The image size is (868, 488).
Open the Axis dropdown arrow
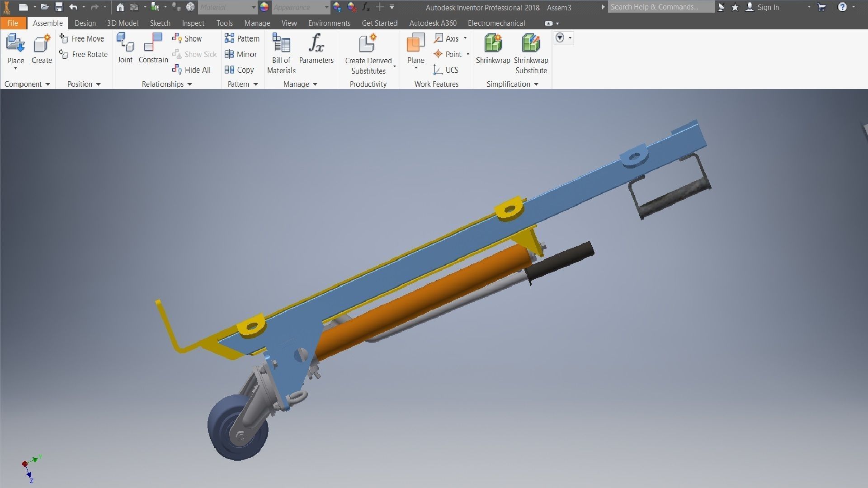point(465,38)
